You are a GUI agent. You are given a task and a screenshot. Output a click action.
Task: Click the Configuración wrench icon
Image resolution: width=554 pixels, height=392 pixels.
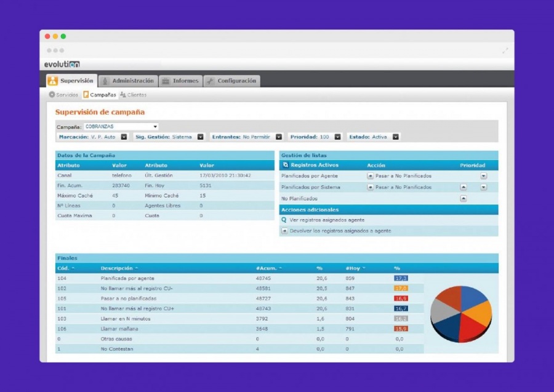coord(211,81)
